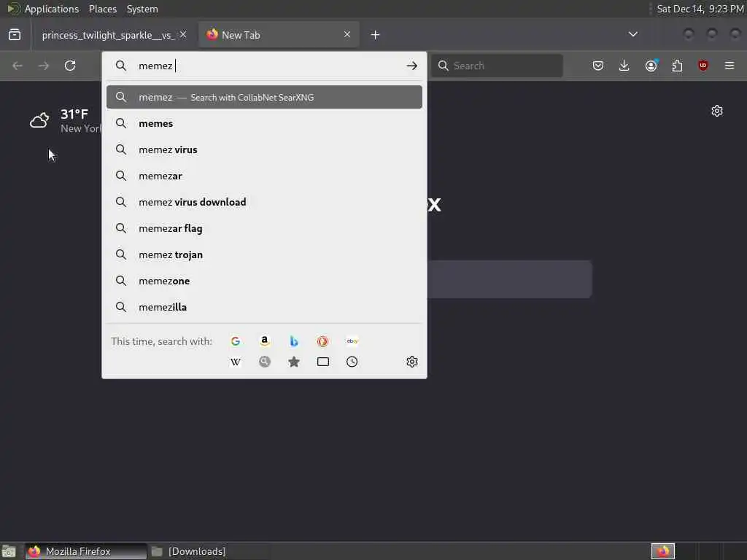Open the Applications menu
This screenshot has height=560, width=747.
[52, 9]
